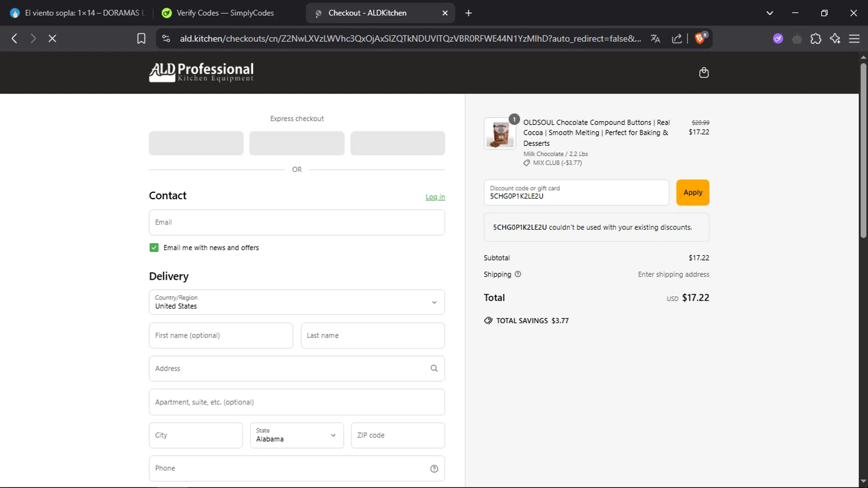Open the phone field help question icon
This screenshot has height=488, width=868.
pyautogui.click(x=434, y=468)
